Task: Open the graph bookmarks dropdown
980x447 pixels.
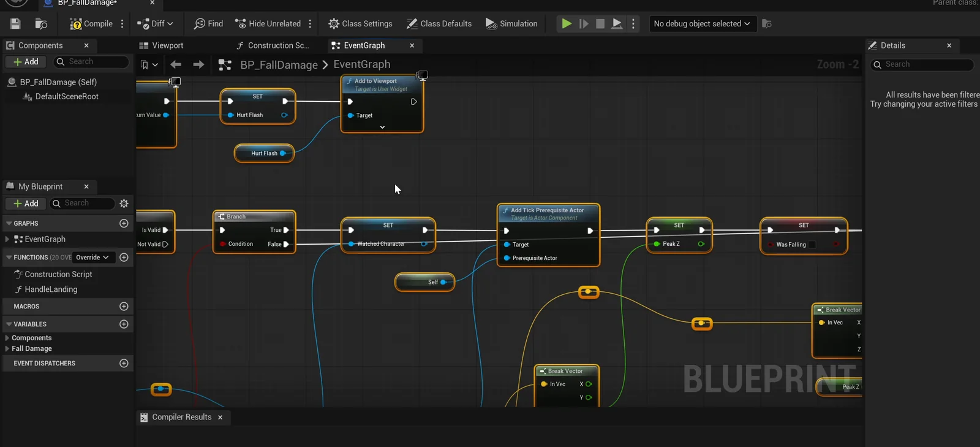Action: (149, 64)
